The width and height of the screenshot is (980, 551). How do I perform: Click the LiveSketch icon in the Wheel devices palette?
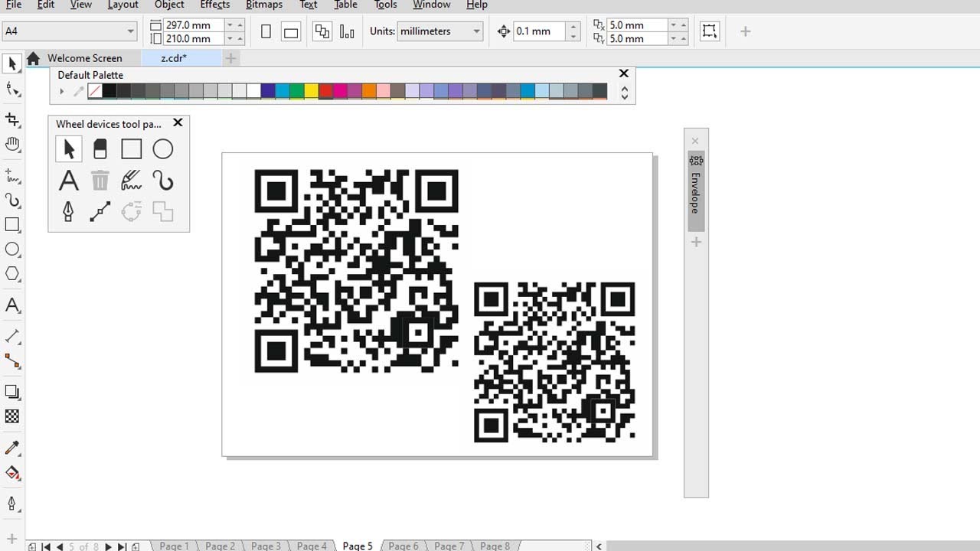[x=132, y=181]
